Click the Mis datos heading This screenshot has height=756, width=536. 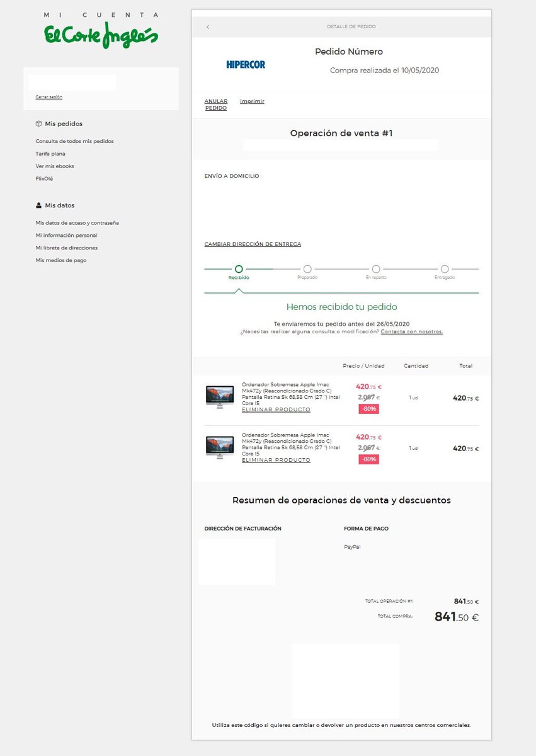tap(59, 205)
